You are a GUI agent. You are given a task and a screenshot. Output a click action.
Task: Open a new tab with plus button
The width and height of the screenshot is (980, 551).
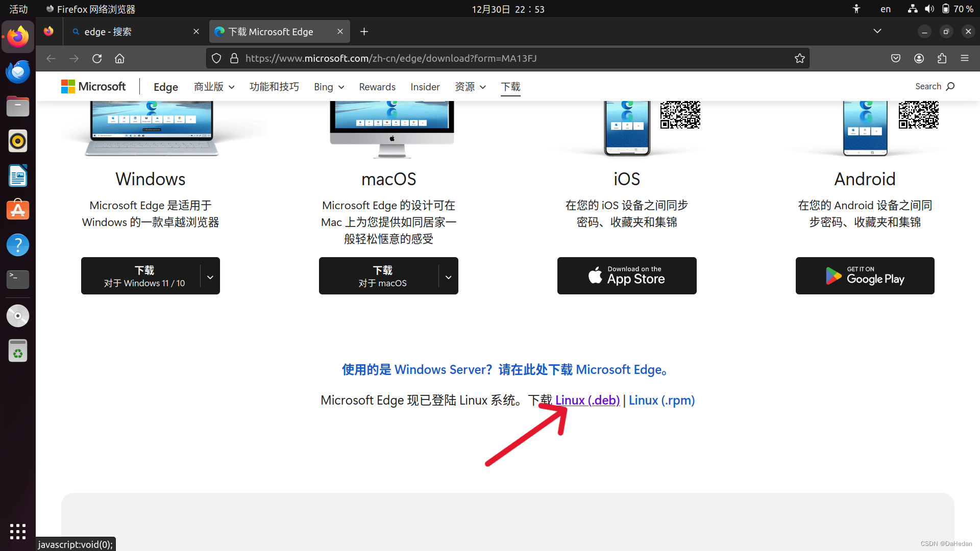(x=364, y=32)
